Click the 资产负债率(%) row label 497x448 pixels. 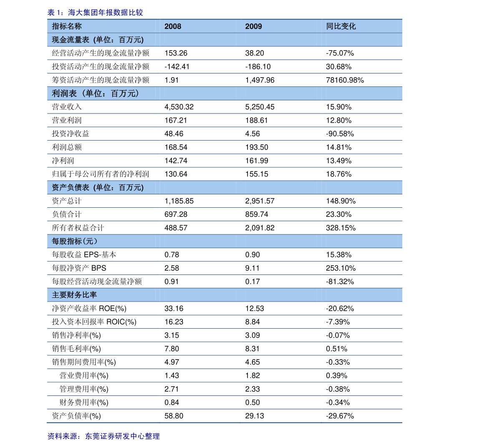[76, 416]
